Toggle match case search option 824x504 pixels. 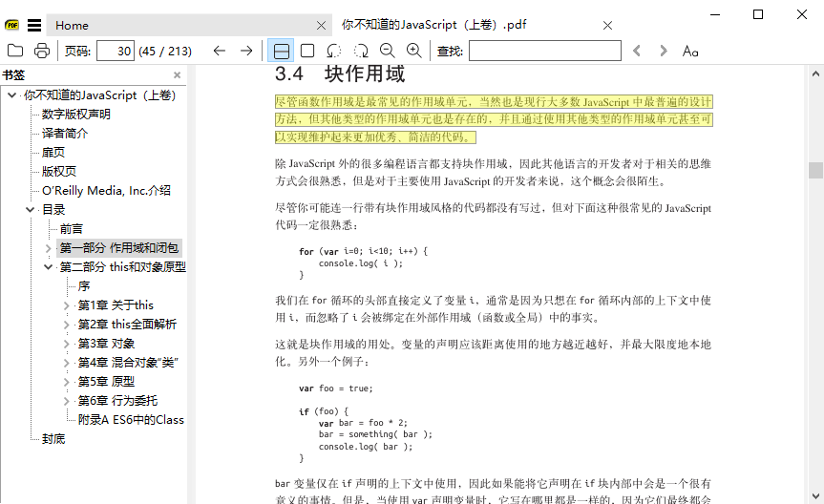690,51
